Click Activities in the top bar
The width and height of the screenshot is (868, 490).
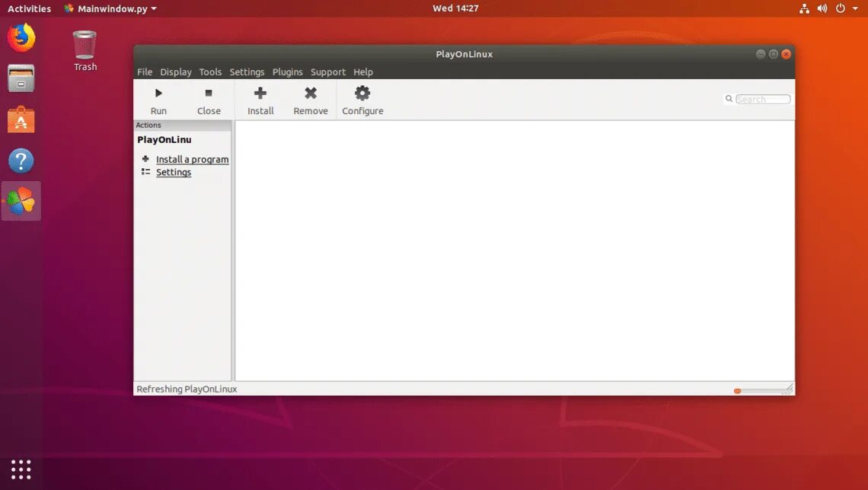29,8
